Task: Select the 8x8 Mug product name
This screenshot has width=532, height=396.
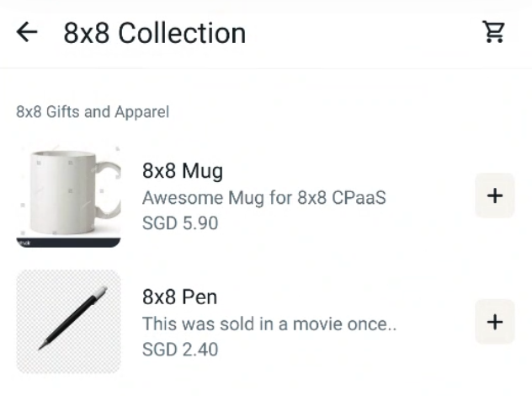Action: [x=182, y=171]
